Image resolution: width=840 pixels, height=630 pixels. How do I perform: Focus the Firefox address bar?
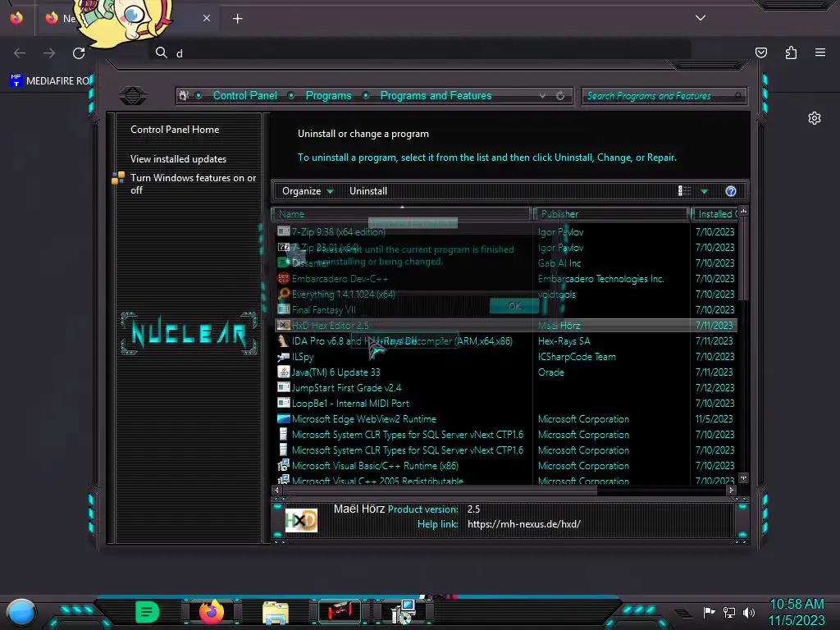coord(420,52)
